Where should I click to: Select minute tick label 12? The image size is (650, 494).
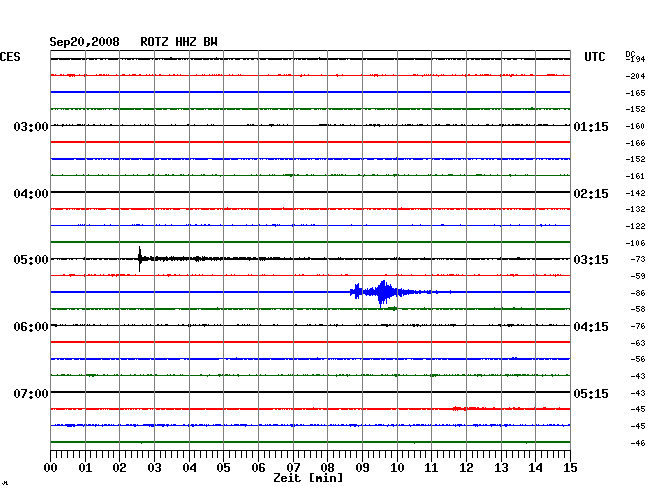[466, 468]
